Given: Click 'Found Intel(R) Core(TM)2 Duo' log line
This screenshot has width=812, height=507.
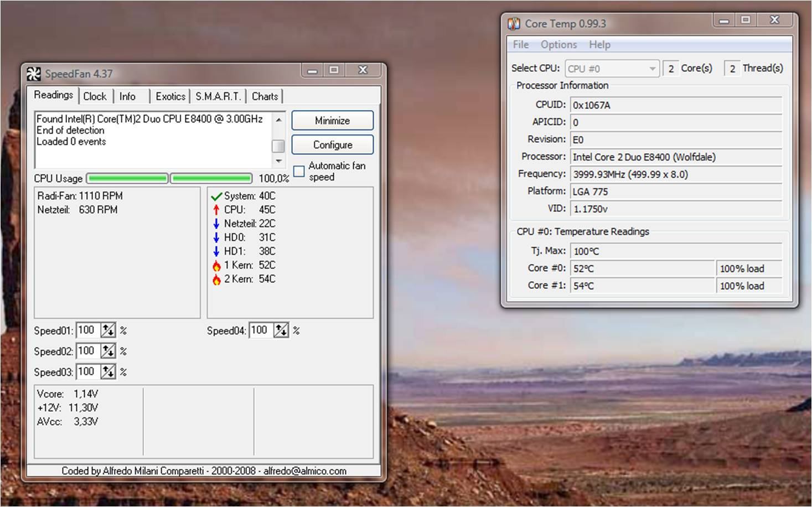Looking at the screenshot, I should coord(149,119).
